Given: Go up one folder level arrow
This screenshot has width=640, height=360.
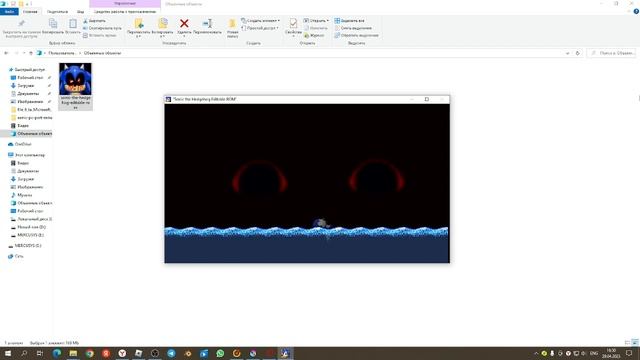Looking at the screenshot, I should 31,53.
